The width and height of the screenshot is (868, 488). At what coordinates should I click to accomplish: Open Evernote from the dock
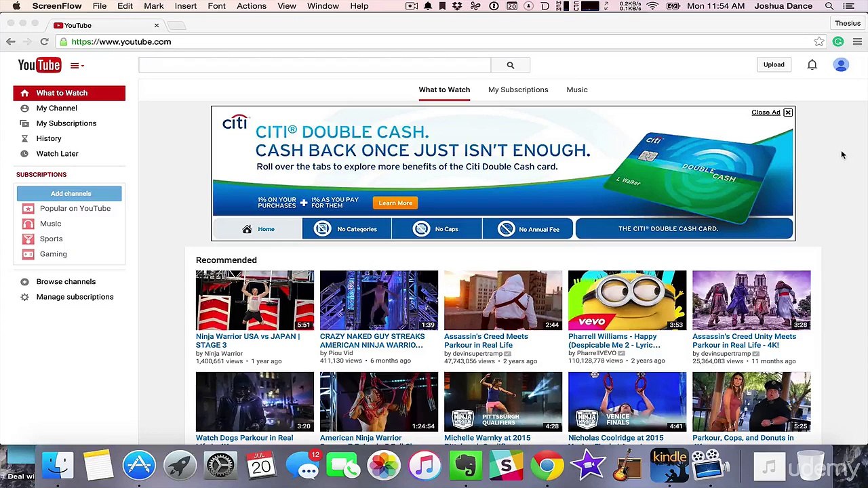click(466, 466)
